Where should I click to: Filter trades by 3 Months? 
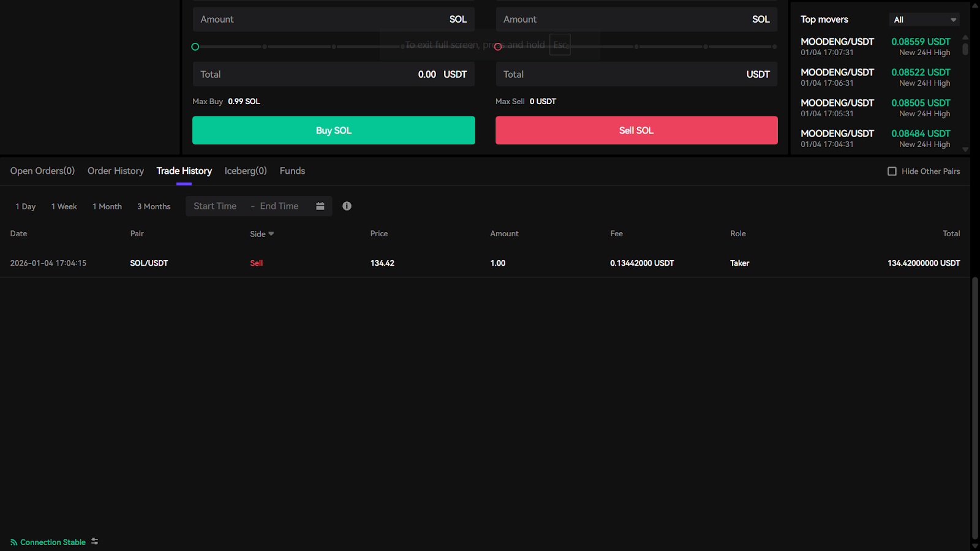(154, 207)
